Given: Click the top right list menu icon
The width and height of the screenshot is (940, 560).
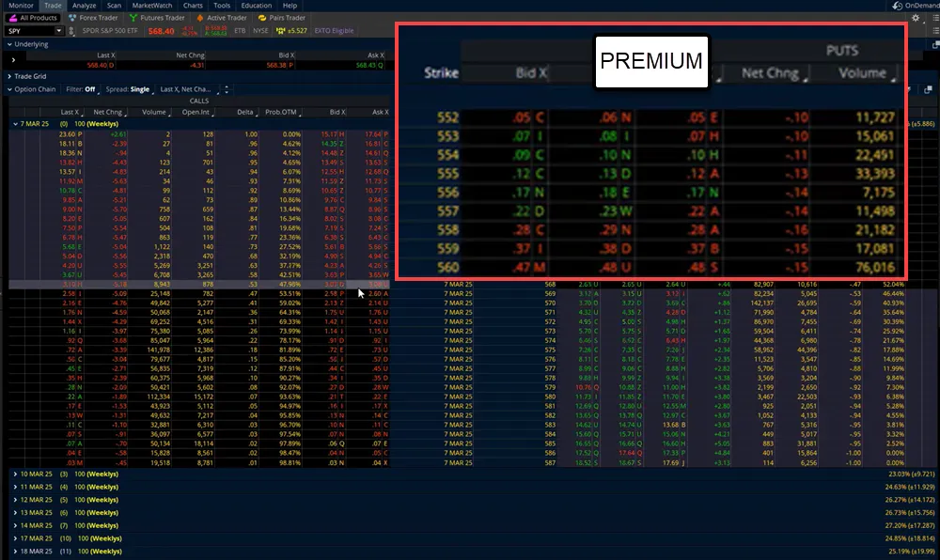Looking at the screenshot, I should point(936,18).
